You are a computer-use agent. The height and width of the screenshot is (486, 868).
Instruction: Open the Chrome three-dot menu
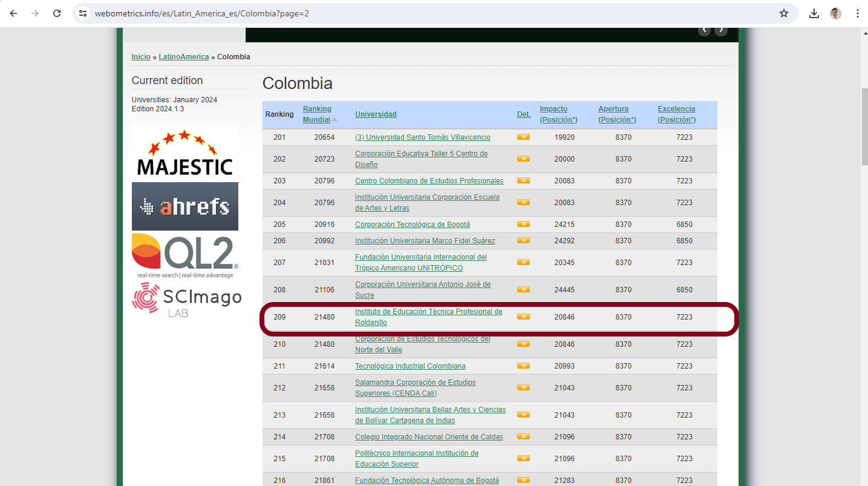coord(857,13)
